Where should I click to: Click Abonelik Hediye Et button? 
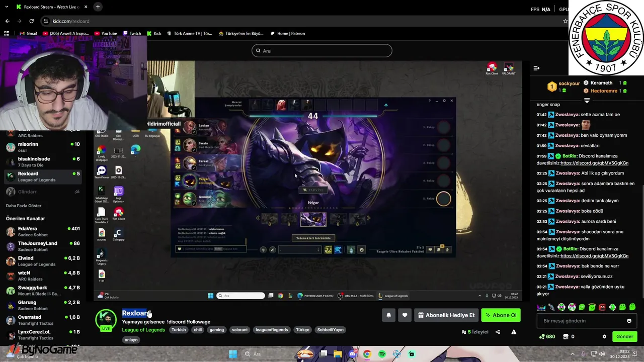click(x=446, y=315)
